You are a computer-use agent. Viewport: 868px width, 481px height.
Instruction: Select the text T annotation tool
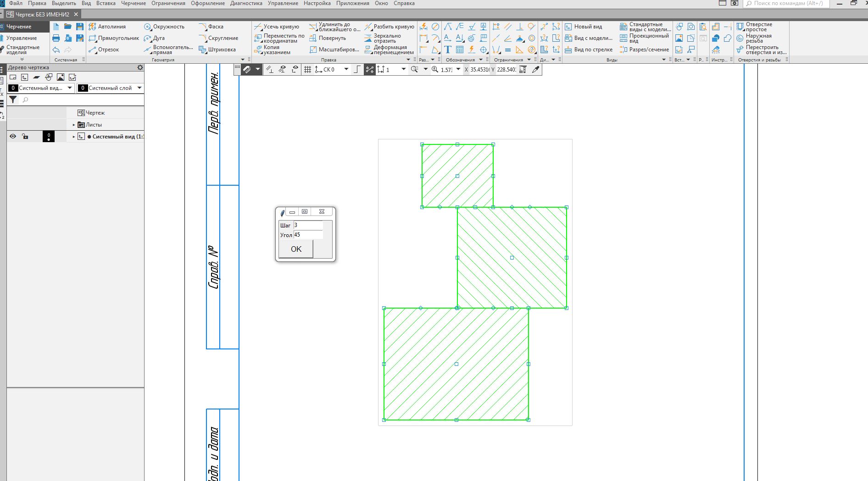click(x=448, y=50)
